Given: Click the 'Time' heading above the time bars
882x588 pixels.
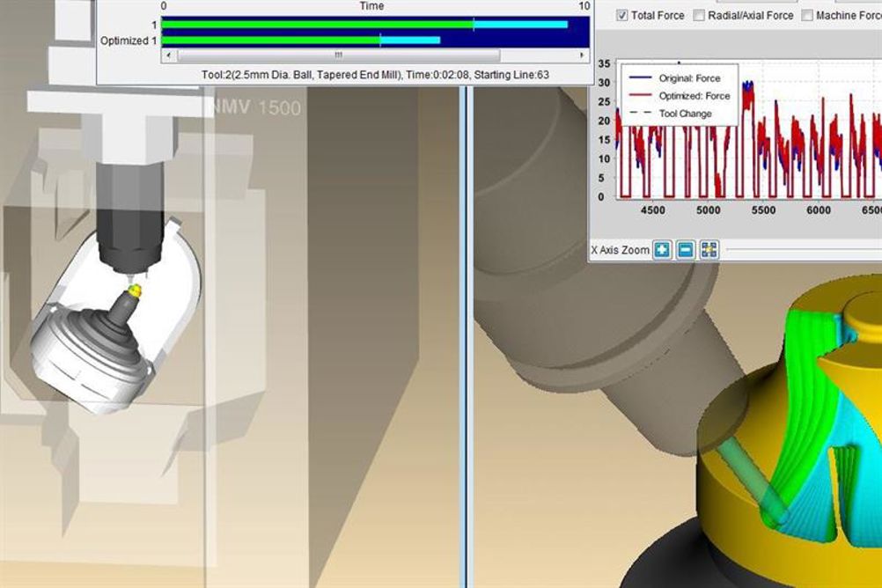Looking at the screenshot, I should (371, 6).
